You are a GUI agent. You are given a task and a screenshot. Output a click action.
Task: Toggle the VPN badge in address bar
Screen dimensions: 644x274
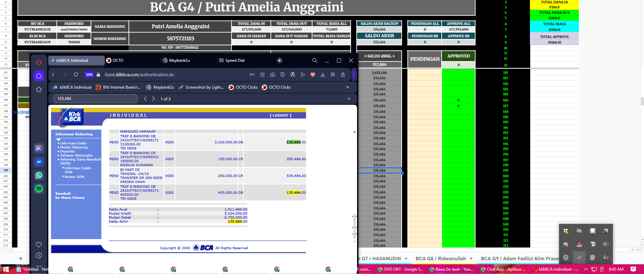89,75
